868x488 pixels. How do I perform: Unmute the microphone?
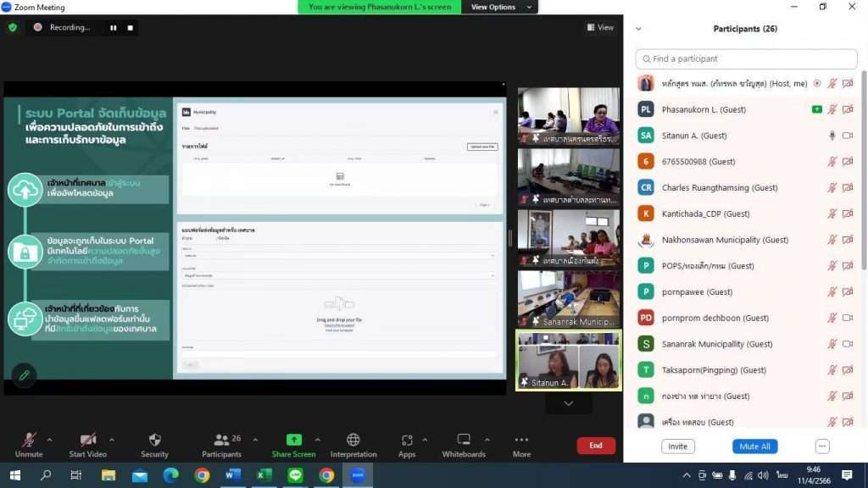pyautogui.click(x=29, y=441)
